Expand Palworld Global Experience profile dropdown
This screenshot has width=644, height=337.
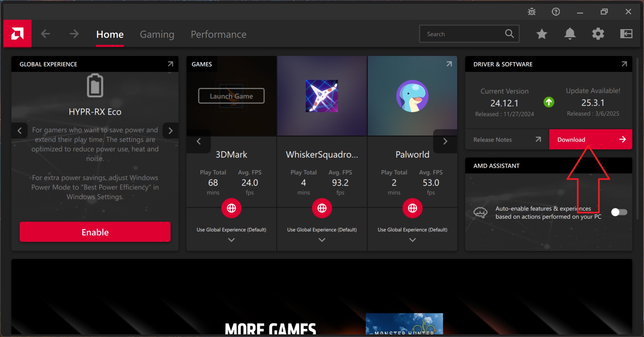click(x=412, y=240)
